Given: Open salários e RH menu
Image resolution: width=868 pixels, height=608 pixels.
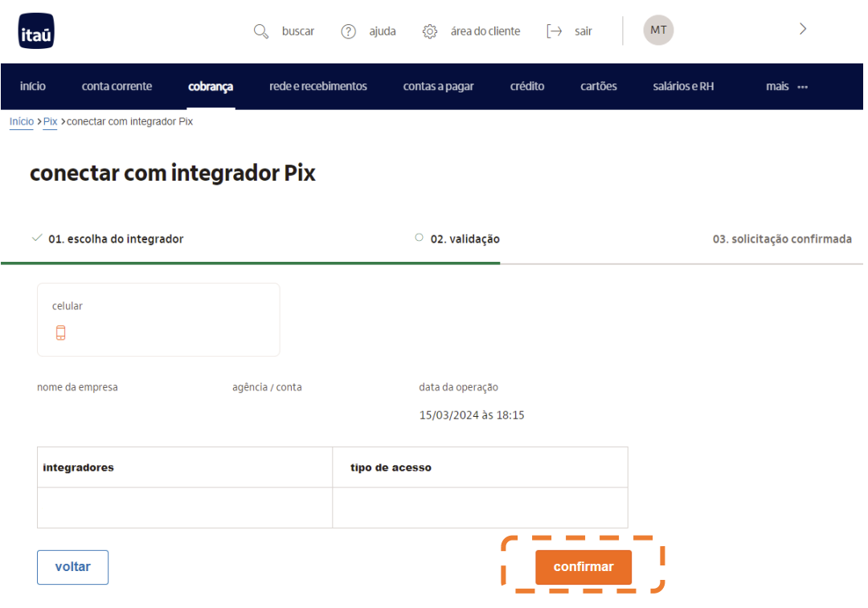Looking at the screenshot, I should (683, 86).
